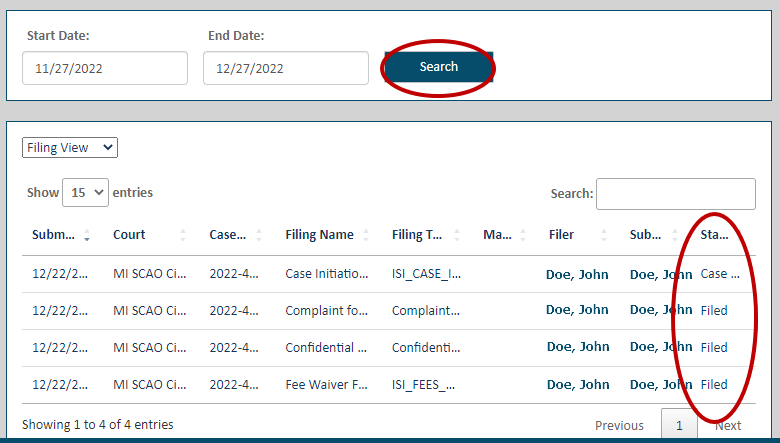
Task: Sort table by Status column header
Action: point(714,235)
